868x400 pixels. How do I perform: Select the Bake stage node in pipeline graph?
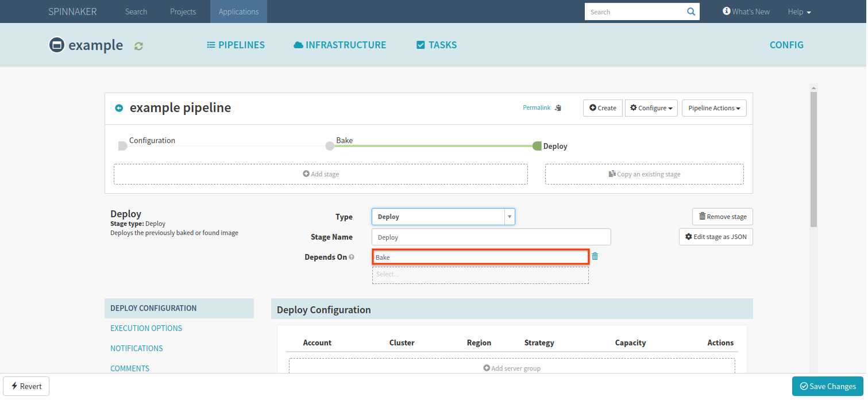tap(330, 146)
